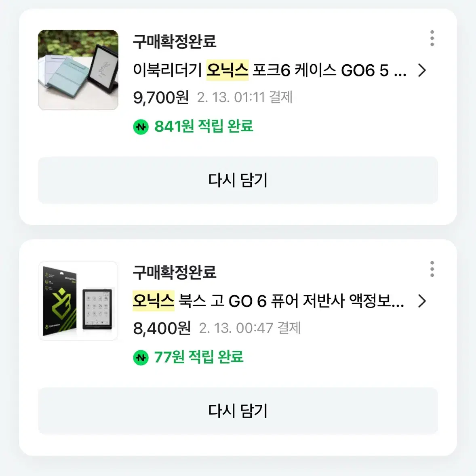
Task: Open the three-dot menu on the first order
Action: pos(432,38)
